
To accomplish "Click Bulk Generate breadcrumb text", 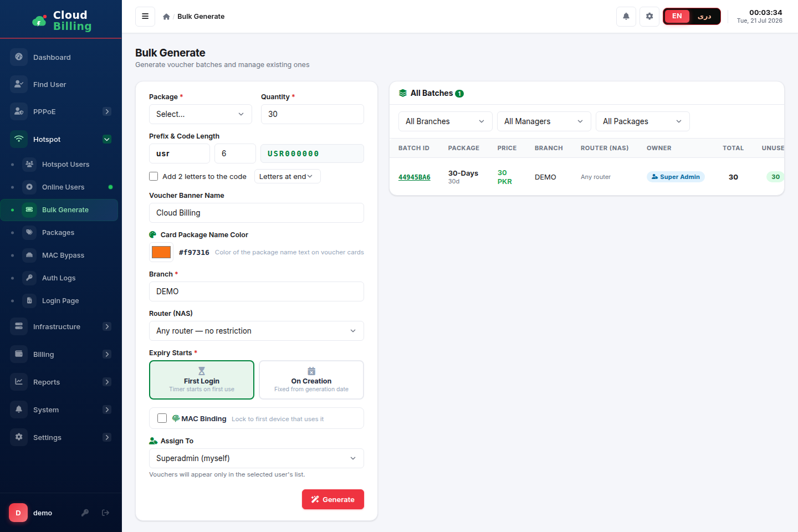I will (x=201, y=17).
